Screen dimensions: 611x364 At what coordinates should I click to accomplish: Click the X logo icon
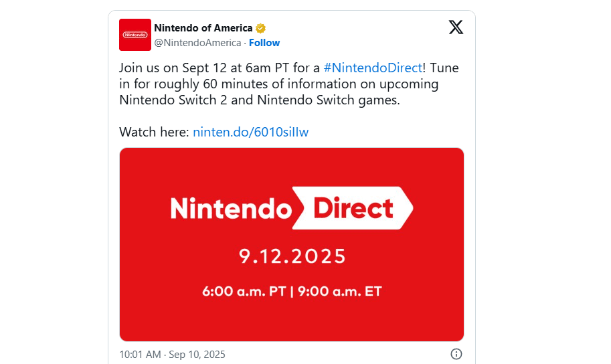456,27
